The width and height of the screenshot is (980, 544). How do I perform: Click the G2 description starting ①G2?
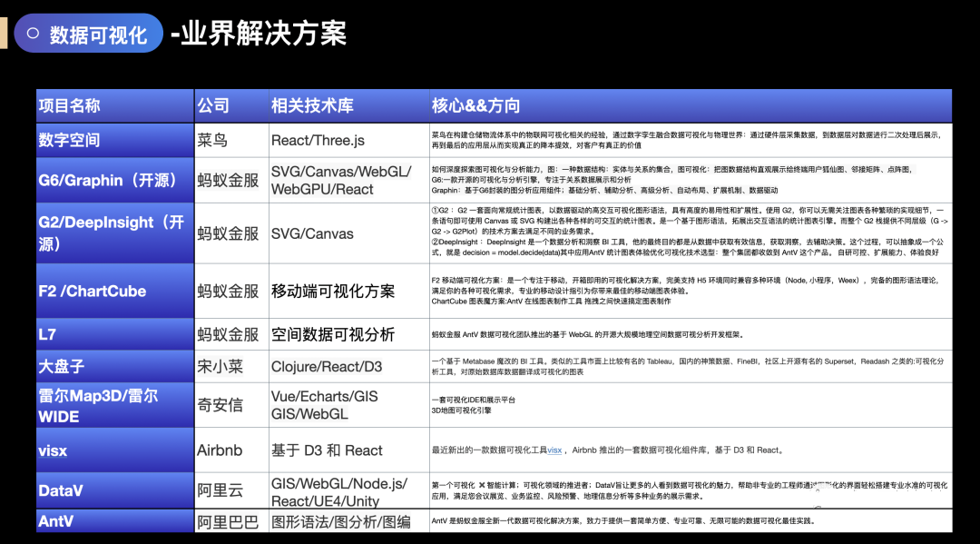point(691,233)
